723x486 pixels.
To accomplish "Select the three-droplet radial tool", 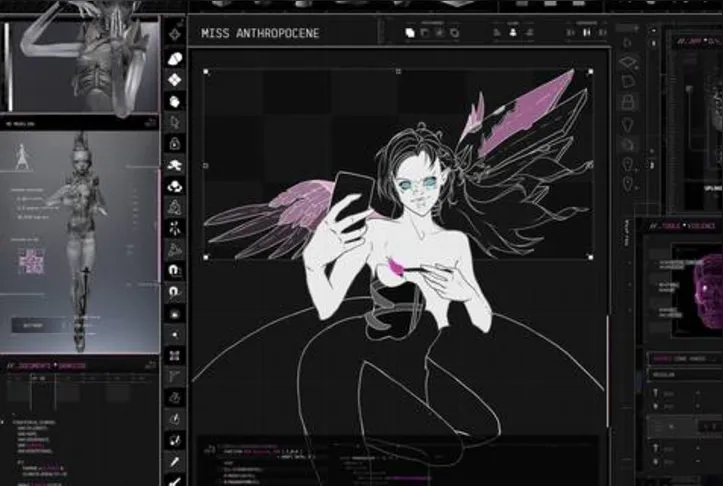I will pos(175,228).
